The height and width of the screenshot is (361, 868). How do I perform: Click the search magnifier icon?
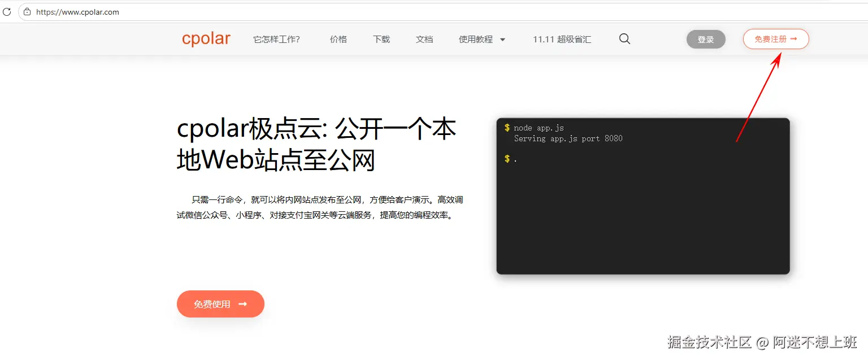[x=624, y=39]
